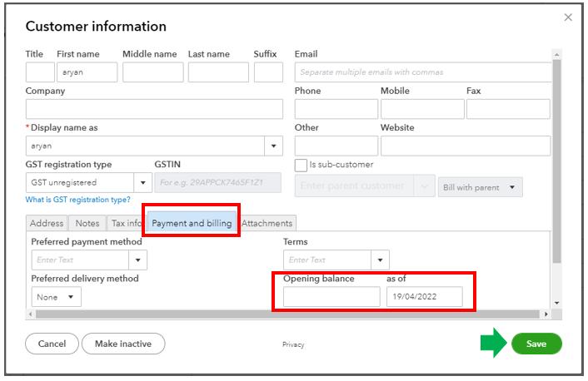
Task: Open the Attachments tab
Action: click(267, 223)
